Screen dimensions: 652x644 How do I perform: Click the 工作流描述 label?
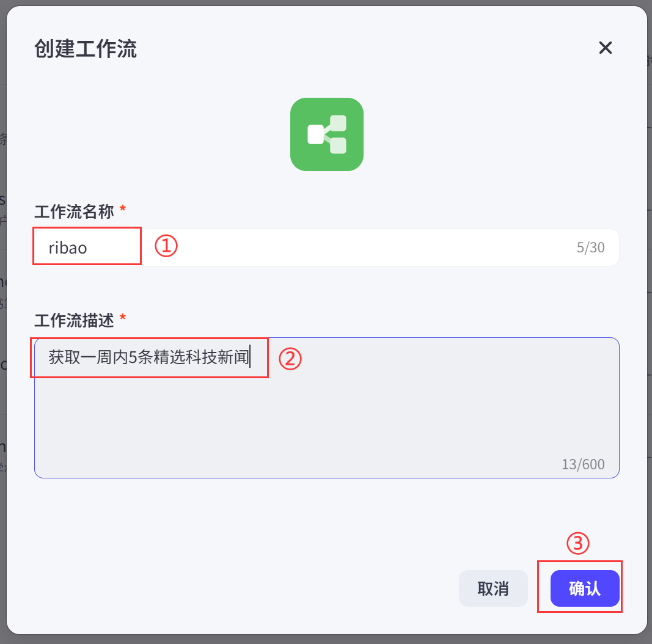click(x=74, y=321)
